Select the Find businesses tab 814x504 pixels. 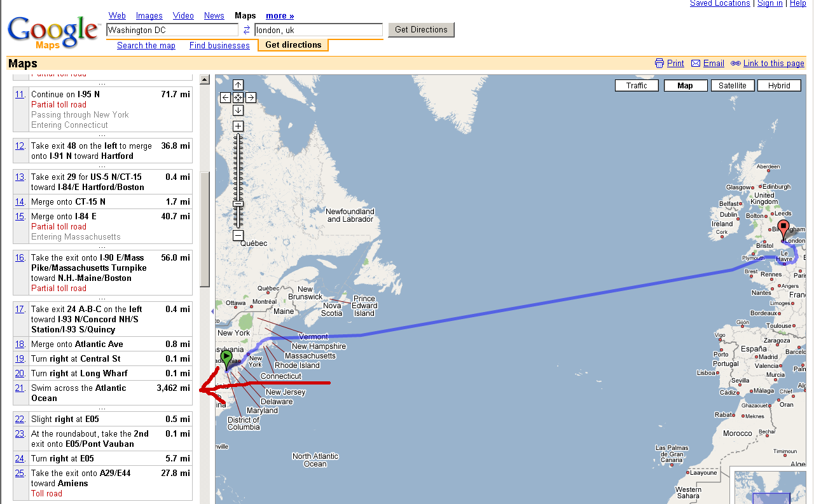tap(219, 46)
